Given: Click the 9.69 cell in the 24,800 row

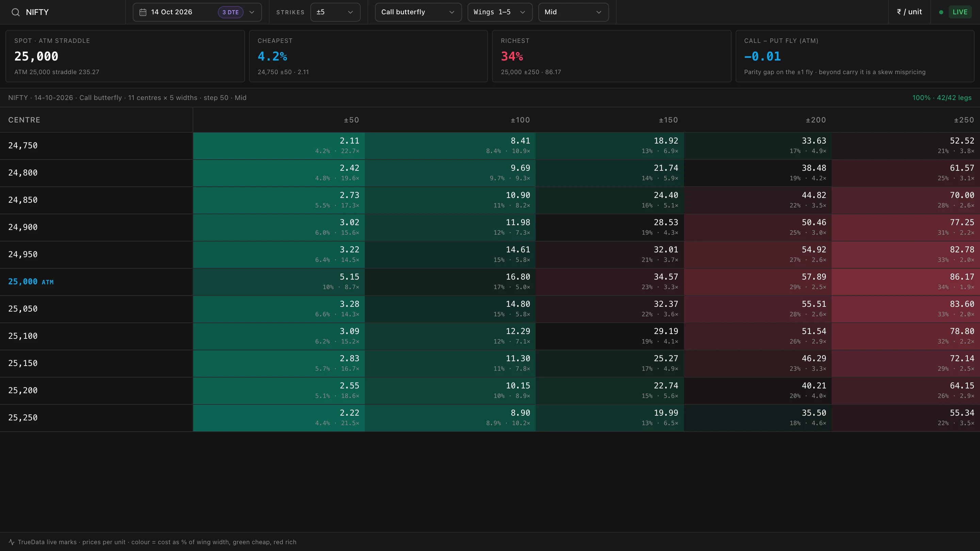Looking at the screenshot, I should 450,173.
